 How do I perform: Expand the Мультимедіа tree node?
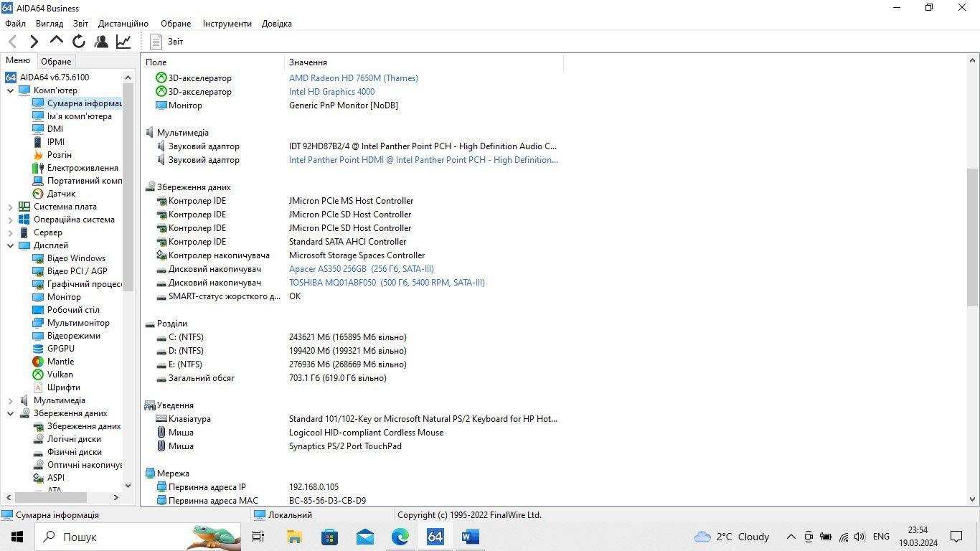point(10,400)
